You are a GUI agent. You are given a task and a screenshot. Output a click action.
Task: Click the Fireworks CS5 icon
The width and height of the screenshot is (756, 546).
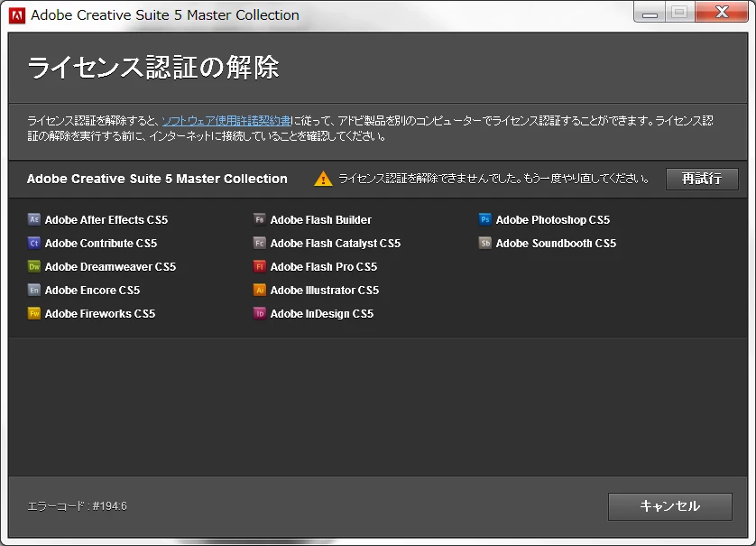[x=33, y=313]
